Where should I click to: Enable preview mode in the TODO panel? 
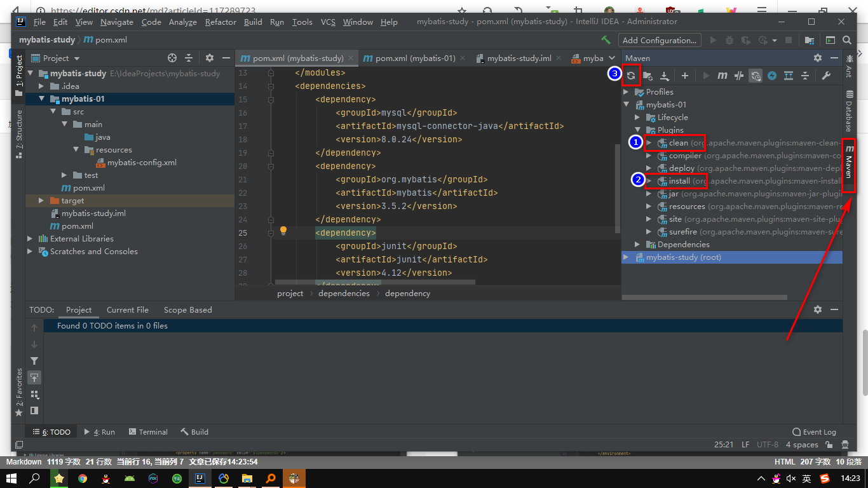pos(34,377)
